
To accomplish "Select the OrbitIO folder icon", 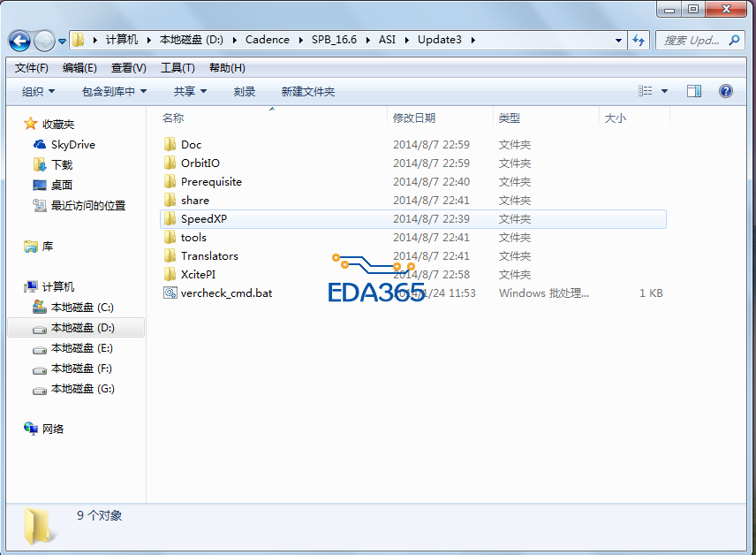I will click(170, 163).
